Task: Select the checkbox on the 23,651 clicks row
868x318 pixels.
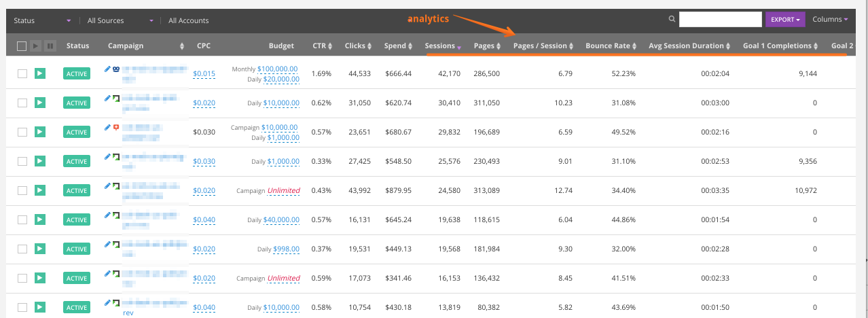Action: point(22,132)
